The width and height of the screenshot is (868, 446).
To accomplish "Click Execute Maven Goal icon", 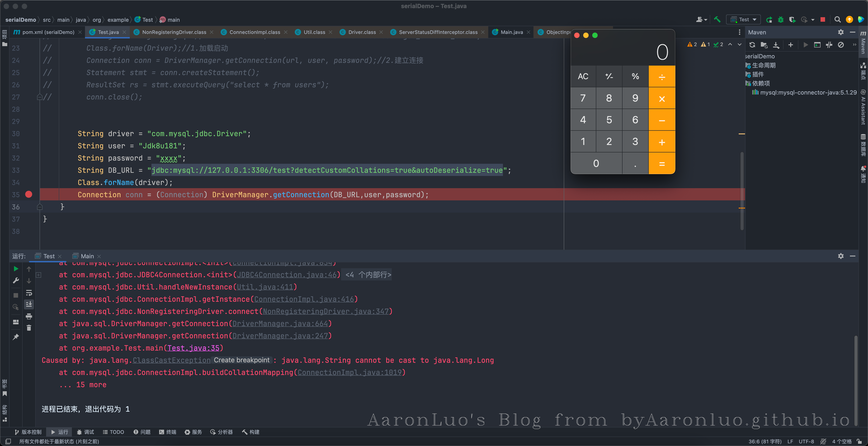I will [x=817, y=45].
